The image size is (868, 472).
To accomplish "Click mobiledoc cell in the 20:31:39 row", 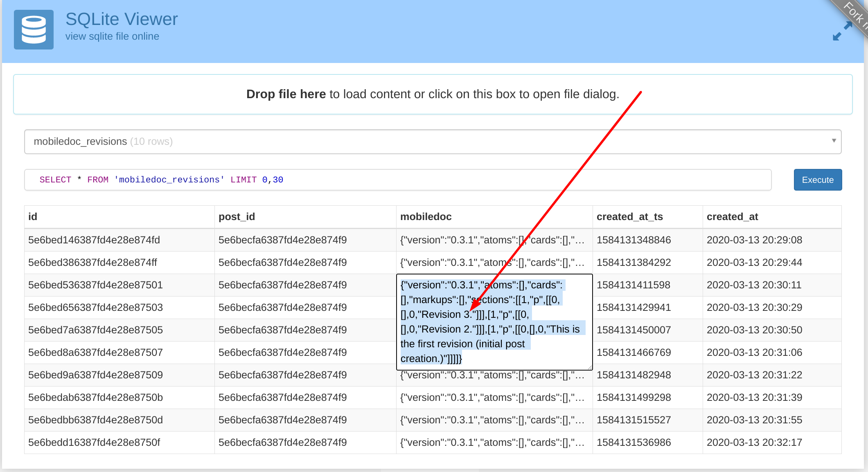I will (x=494, y=398).
